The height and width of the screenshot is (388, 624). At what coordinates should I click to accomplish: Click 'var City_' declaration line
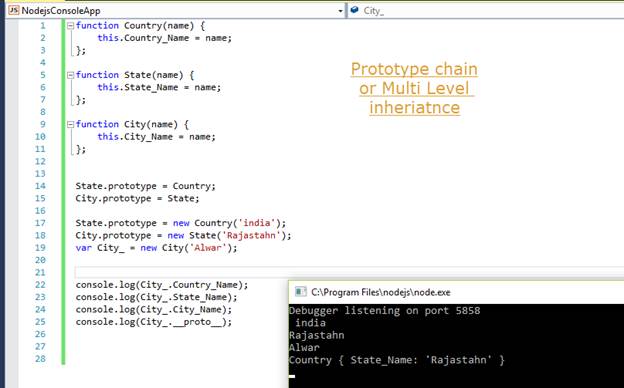(156, 248)
